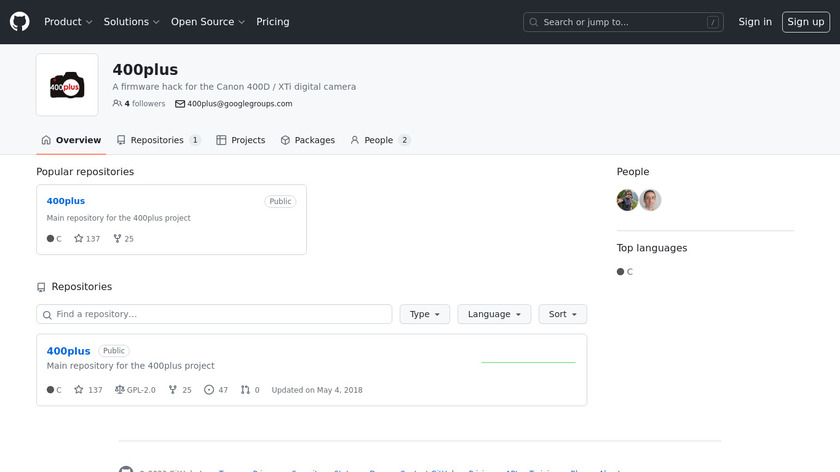Click the stars icon in Popular repositories card
Image resolution: width=840 pixels, height=472 pixels.
(79, 239)
